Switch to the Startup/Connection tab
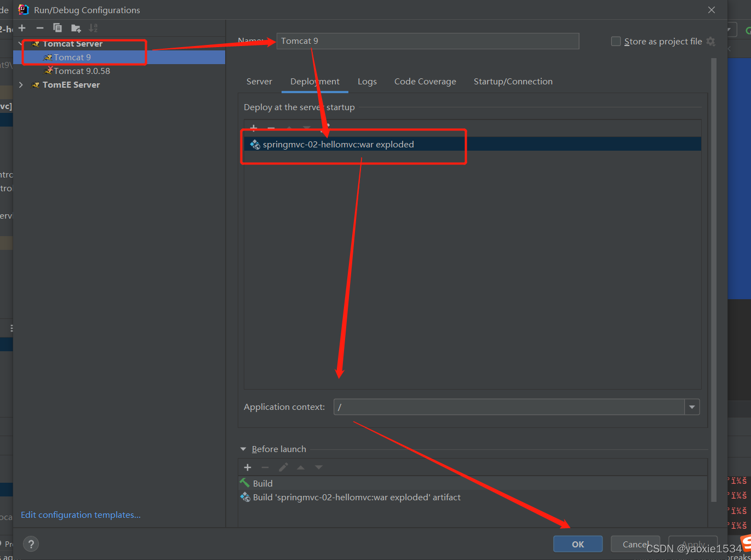 click(513, 82)
